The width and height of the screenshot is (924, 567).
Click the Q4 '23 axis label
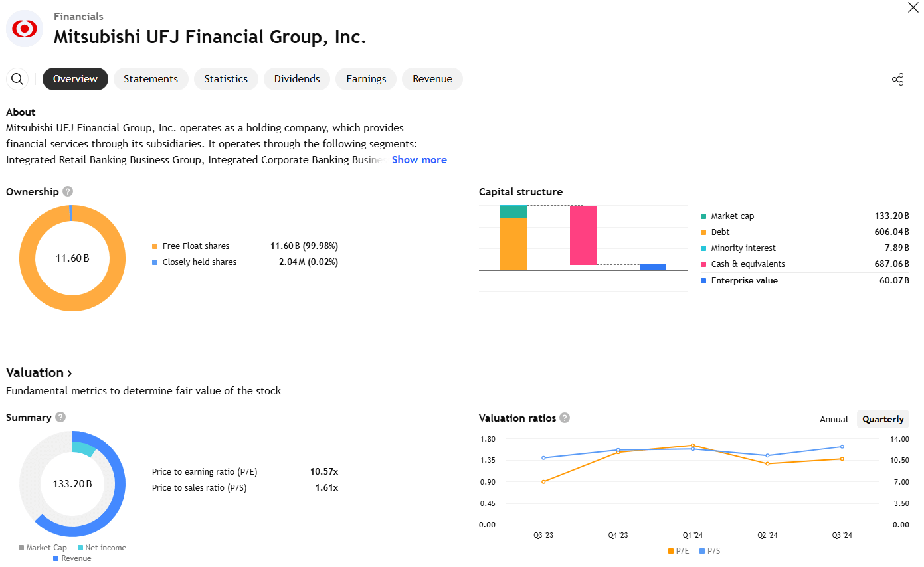pos(618,536)
